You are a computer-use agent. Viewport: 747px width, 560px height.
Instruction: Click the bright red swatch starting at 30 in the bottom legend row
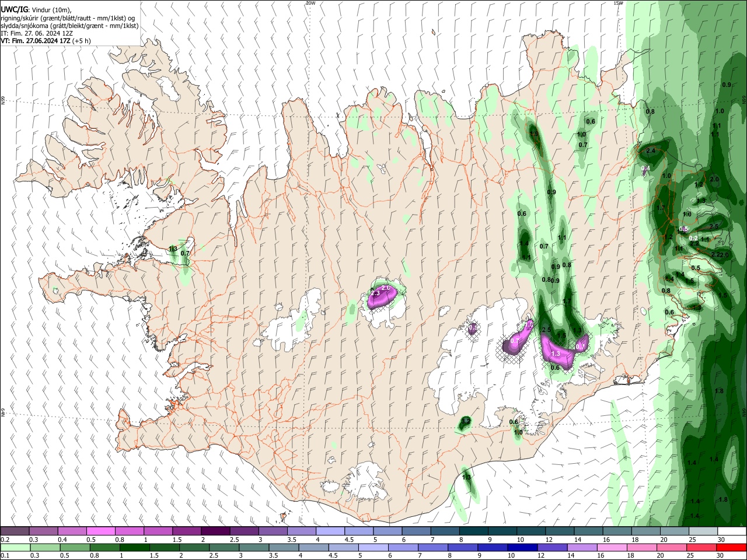point(731,547)
